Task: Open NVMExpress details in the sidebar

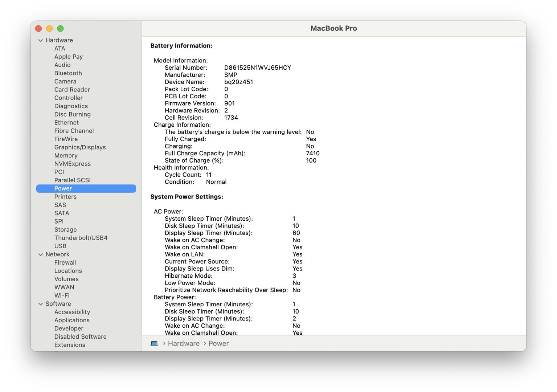Action: coord(72,163)
